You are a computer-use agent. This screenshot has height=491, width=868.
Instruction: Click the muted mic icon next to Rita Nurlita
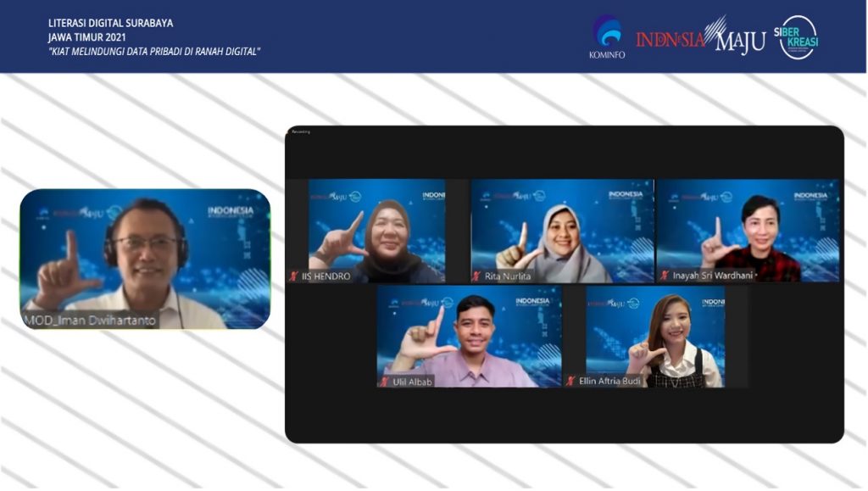coord(476,276)
